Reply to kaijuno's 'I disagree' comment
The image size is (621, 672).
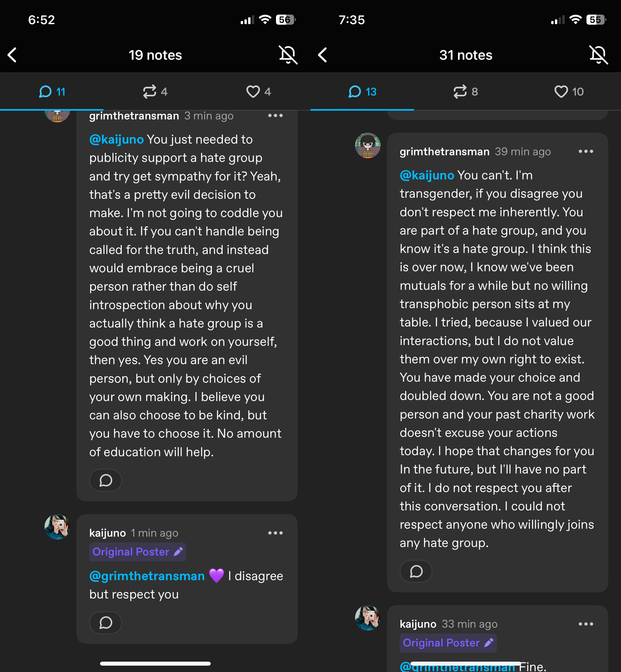pyautogui.click(x=106, y=623)
